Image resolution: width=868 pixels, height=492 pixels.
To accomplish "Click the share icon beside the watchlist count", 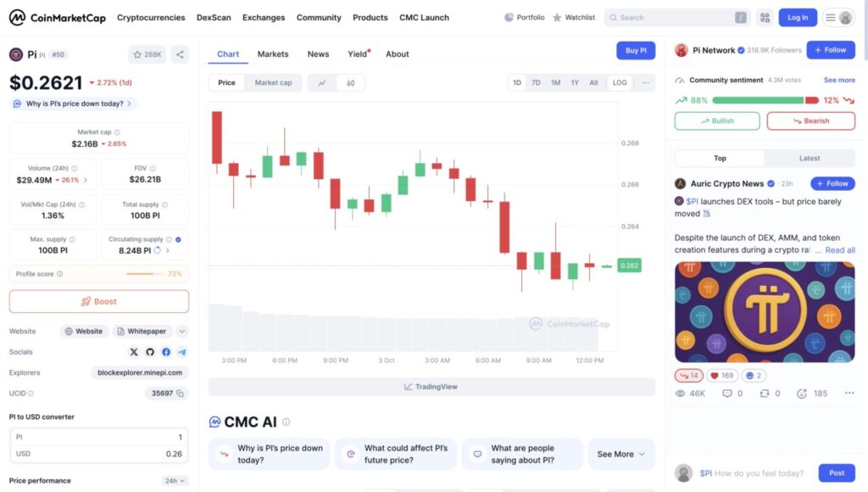I will coord(180,54).
